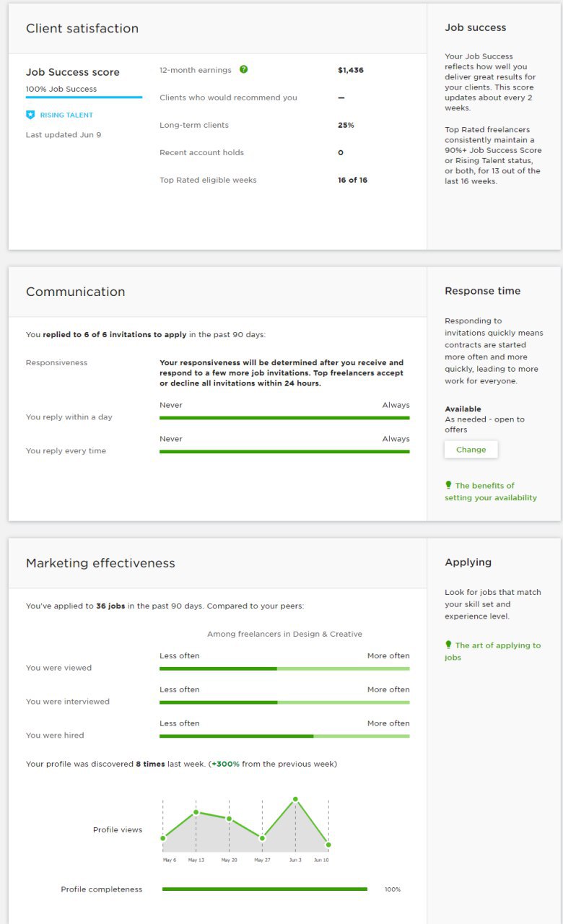Viewport: 563px width, 924px height.
Task: Click the Jun 3 peak data point
Action: pos(295,799)
